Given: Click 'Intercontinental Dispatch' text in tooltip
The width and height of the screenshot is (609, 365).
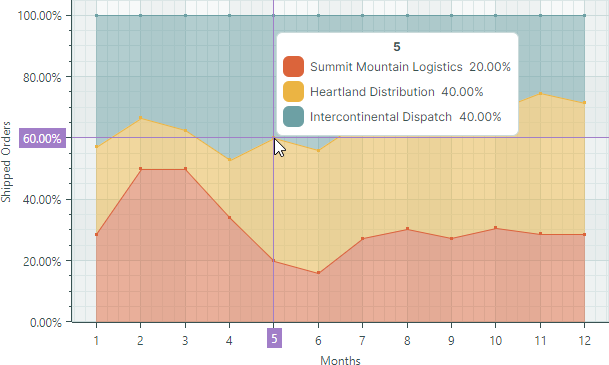Looking at the screenshot, I should click(x=381, y=117).
